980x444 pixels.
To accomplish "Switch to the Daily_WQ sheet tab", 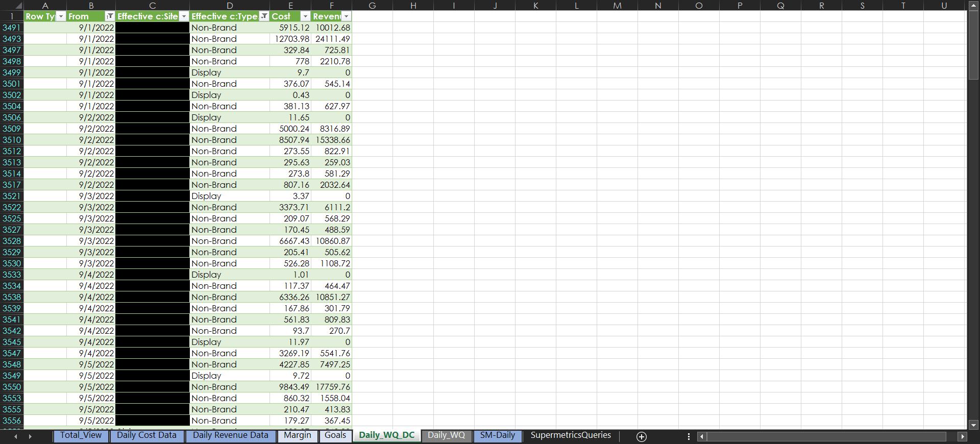I will pos(447,435).
